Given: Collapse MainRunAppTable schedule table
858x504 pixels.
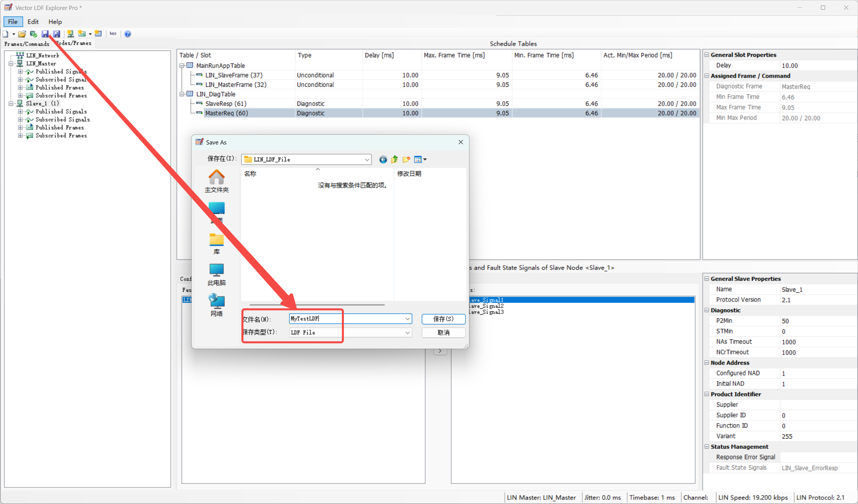Looking at the screenshot, I should [x=182, y=66].
